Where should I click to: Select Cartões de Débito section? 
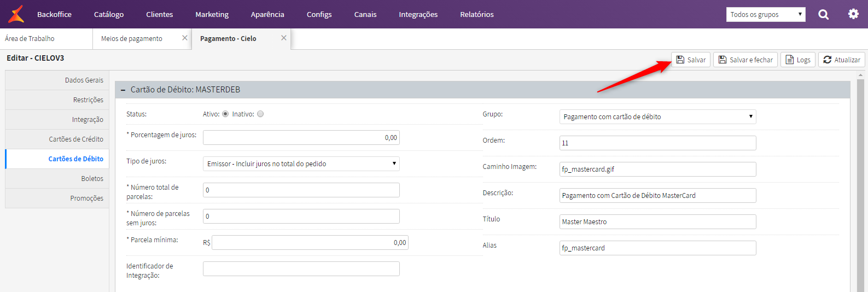click(57, 159)
